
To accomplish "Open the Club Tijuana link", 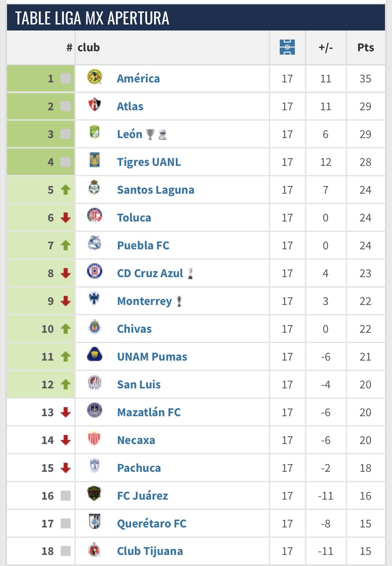I will (x=150, y=551).
